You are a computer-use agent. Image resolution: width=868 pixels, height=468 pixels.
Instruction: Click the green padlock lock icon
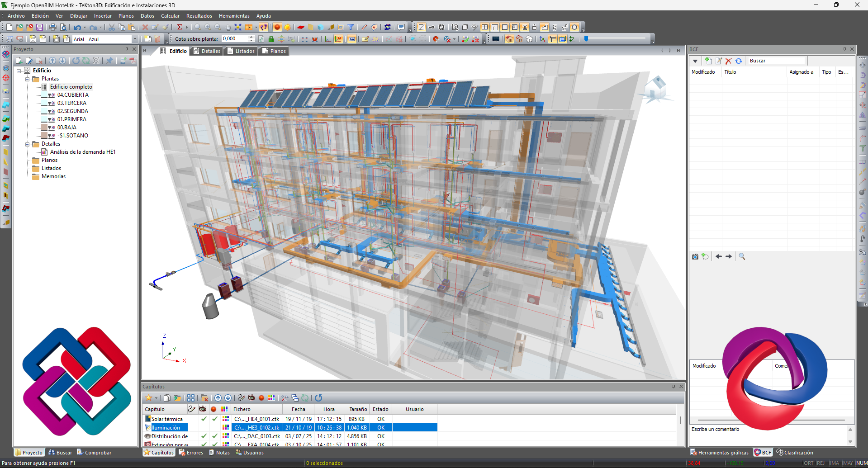[x=271, y=39]
